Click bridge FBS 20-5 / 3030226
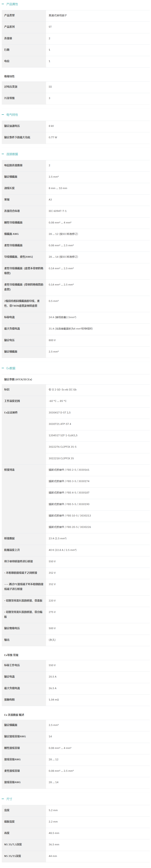This screenshot has height=868, width=151. pos(70,527)
